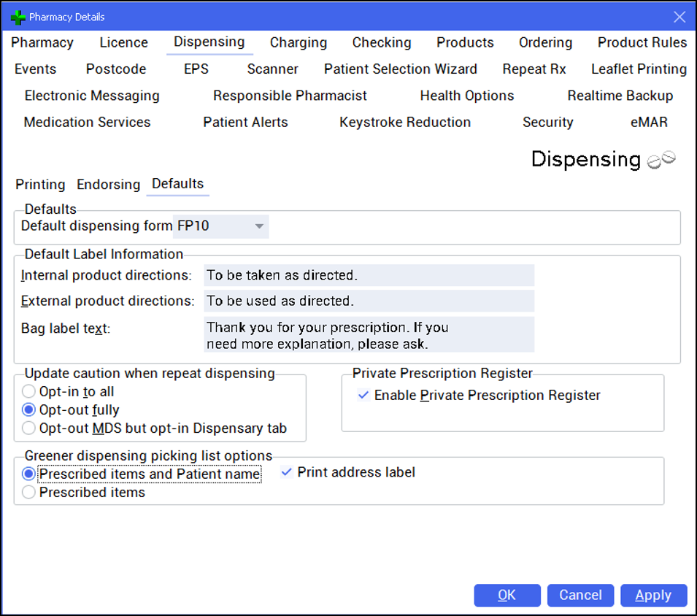
Task: Click the Apply button
Action: [x=653, y=596]
